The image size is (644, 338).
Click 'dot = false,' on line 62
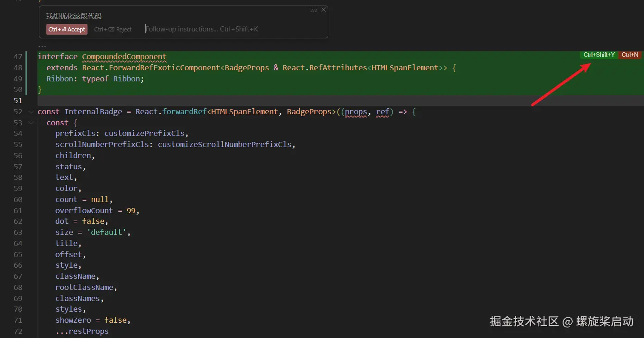[x=82, y=221]
